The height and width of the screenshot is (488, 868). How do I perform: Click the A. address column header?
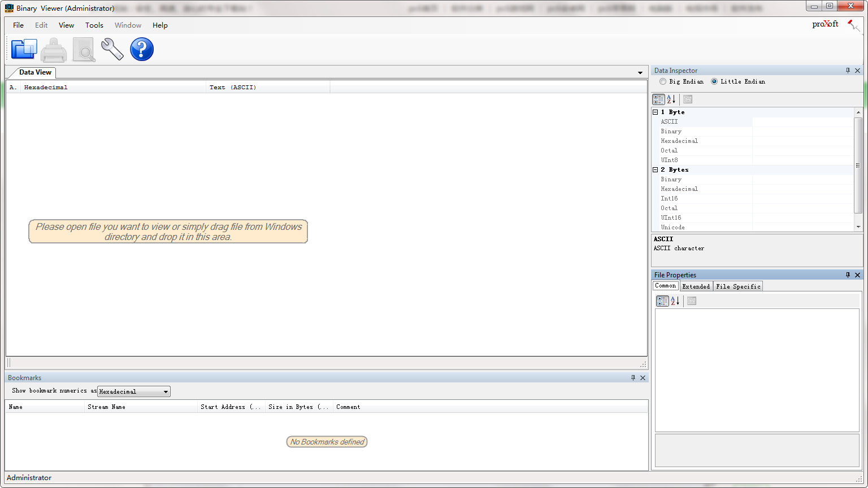pos(14,88)
